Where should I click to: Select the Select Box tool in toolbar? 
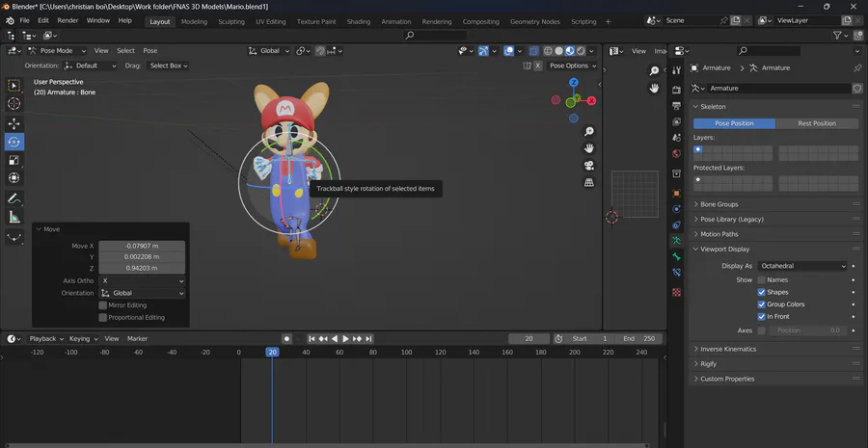[x=14, y=86]
